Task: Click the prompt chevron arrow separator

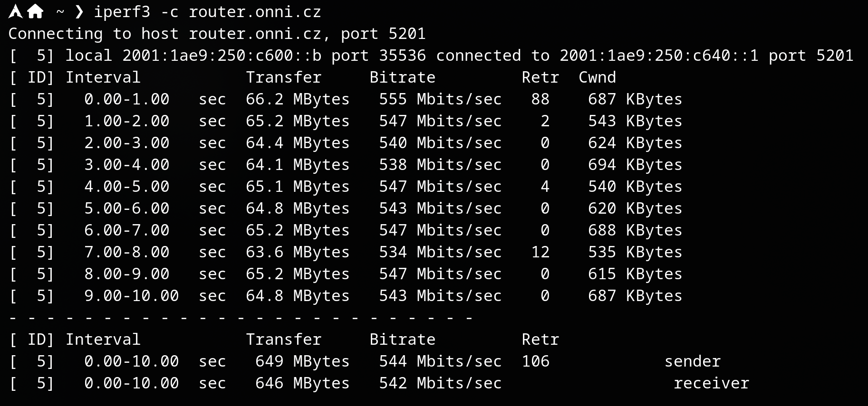Action: pyautogui.click(x=79, y=12)
